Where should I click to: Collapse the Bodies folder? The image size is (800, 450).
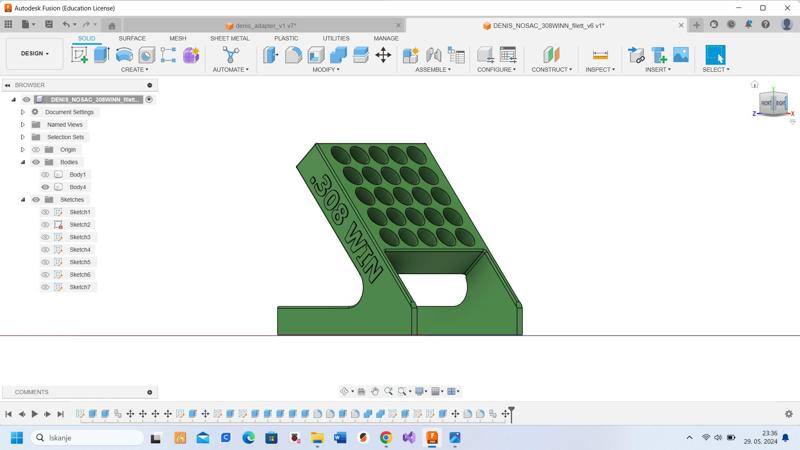click(x=22, y=162)
